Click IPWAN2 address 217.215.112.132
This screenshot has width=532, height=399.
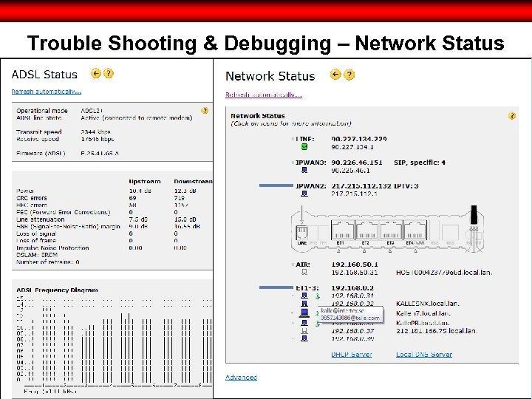pos(361,185)
